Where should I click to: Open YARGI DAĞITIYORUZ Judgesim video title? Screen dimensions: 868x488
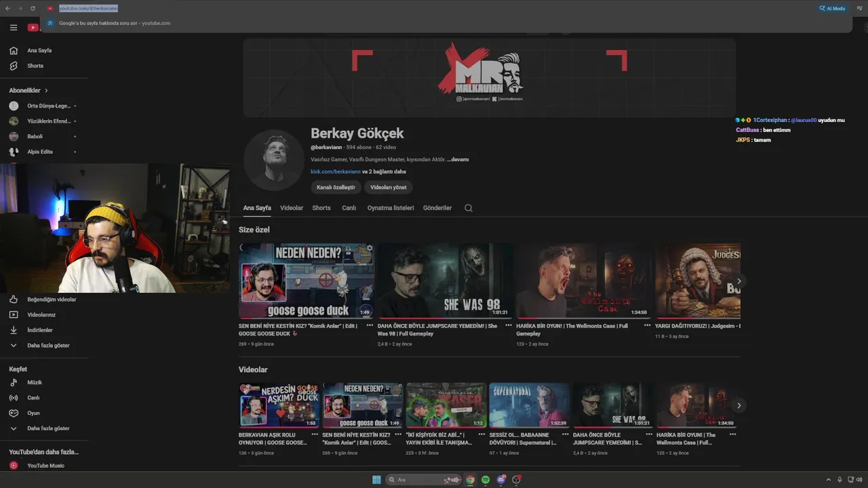click(698, 326)
